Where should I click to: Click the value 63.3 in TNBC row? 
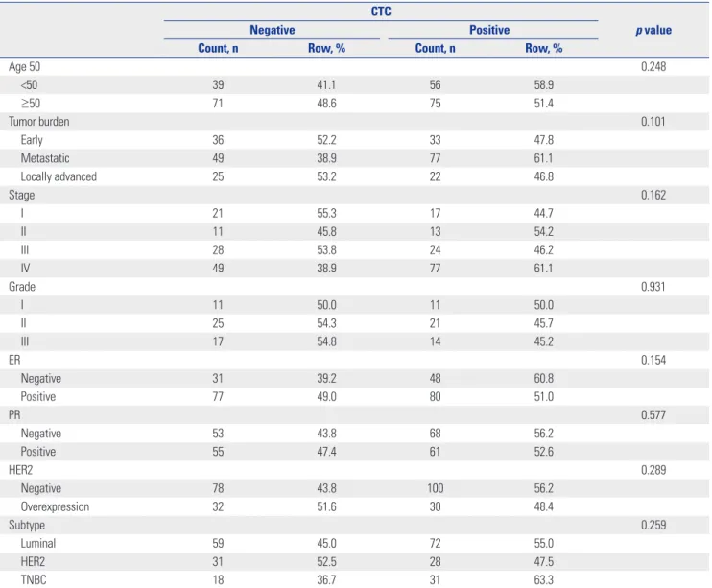pos(543,579)
